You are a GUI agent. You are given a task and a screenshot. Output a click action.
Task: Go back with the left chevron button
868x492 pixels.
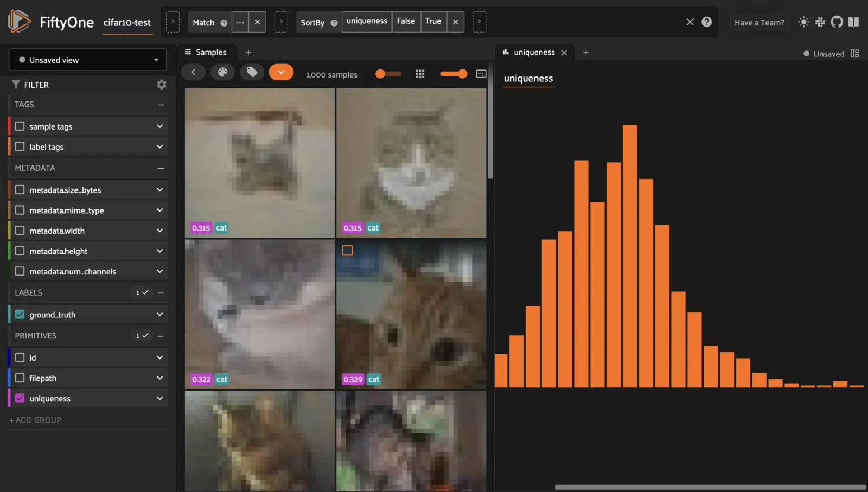pyautogui.click(x=193, y=72)
